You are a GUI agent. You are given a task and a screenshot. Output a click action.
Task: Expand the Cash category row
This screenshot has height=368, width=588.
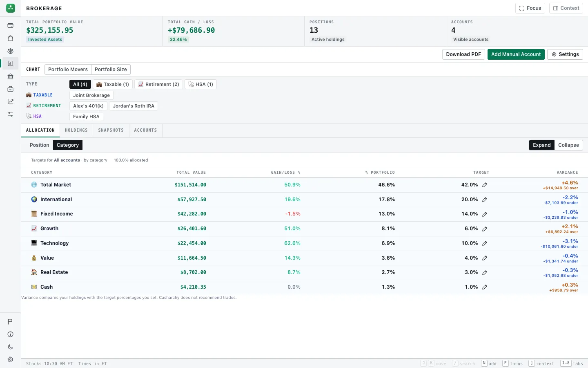pyautogui.click(x=304, y=287)
